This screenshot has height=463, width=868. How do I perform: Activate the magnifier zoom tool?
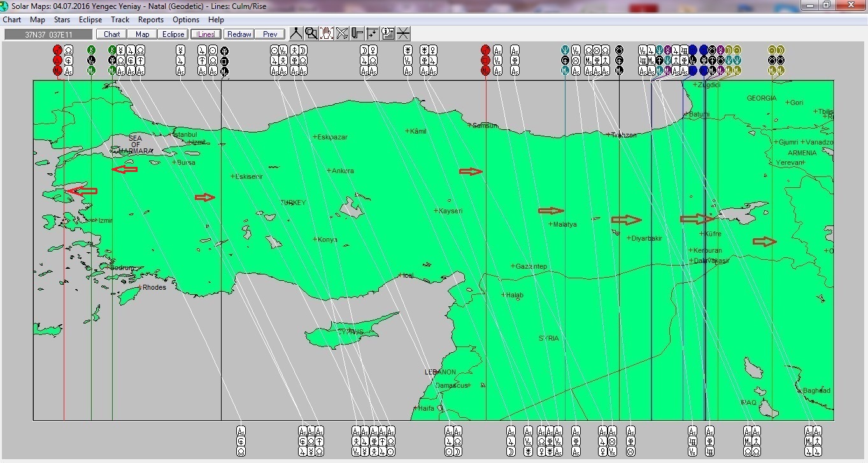[x=311, y=34]
